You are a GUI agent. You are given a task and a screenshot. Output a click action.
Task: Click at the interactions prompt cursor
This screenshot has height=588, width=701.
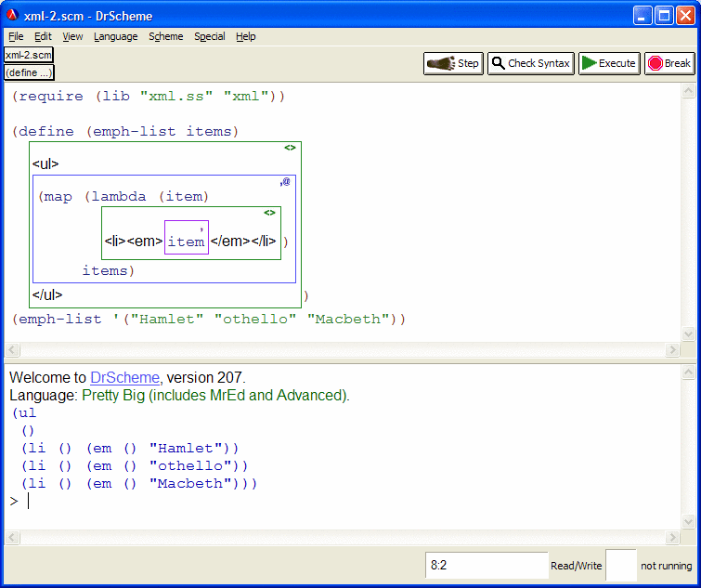(x=28, y=501)
